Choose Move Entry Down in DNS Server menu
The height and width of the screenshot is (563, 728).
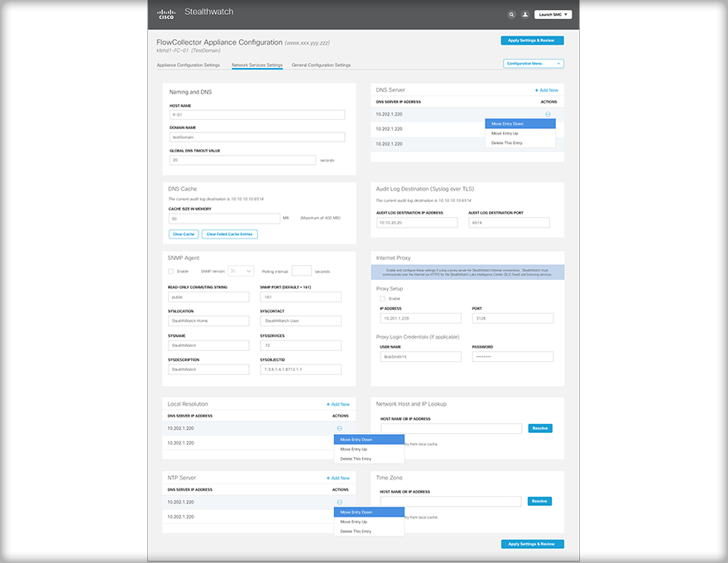(520, 123)
